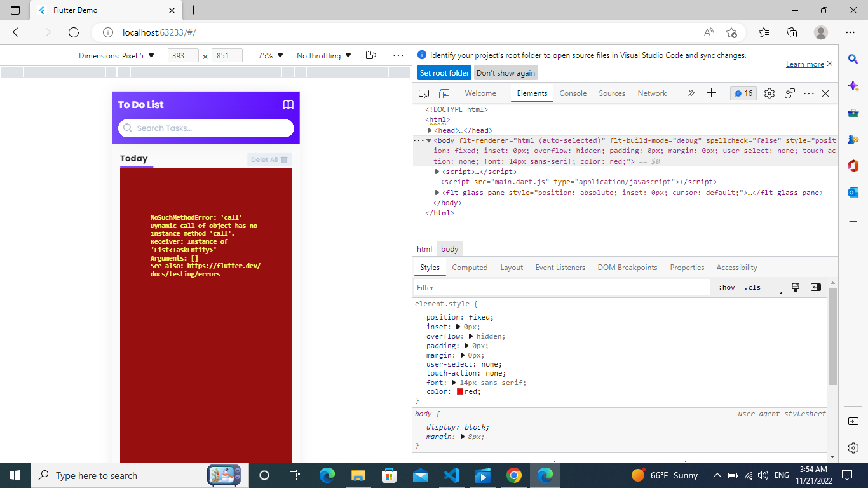Open the Outlook icon in Edge sidebar
The height and width of the screenshot is (488, 868).
853,193
